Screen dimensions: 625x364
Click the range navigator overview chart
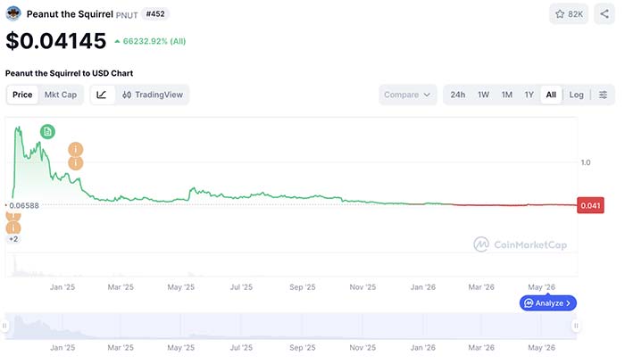pyautogui.click(x=290, y=326)
